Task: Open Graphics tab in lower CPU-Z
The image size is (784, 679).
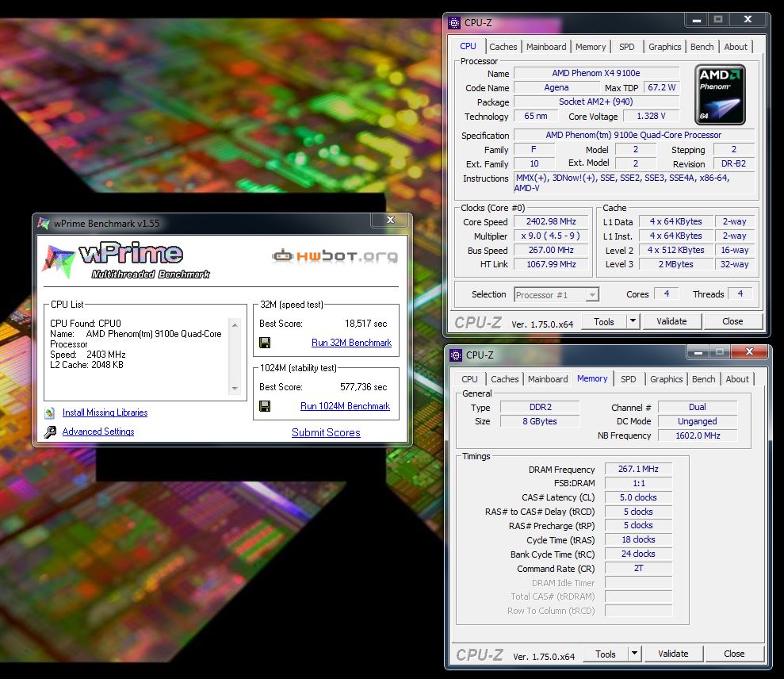Action: [666, 379]
